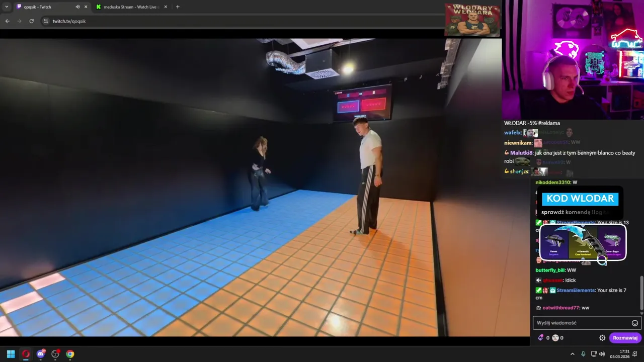Screen dimensions: 644x362
Task: Click the Włodary Włodara logo image
Action: (x=472, y=20)
